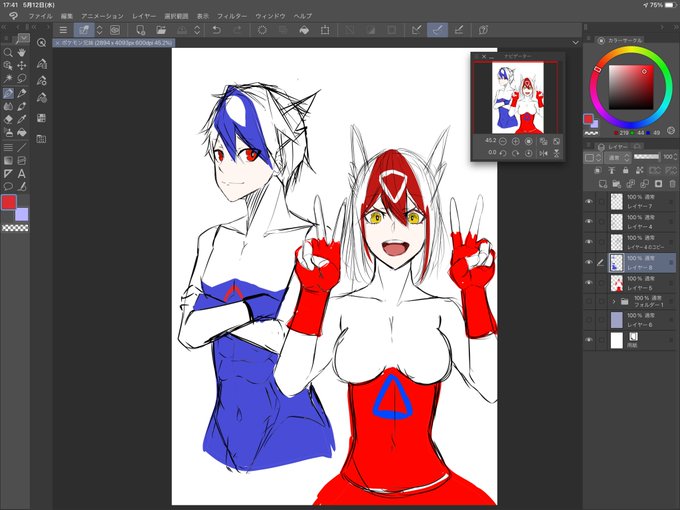Viewport: 680px width, 510px height.
Task: Toggle visibility of レイヤー 5
Action: [x=588, y=283]
